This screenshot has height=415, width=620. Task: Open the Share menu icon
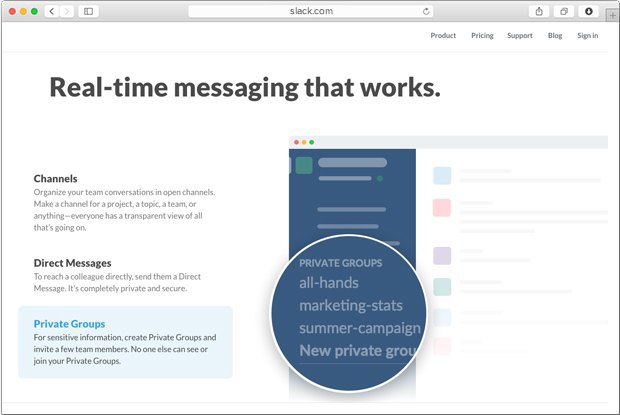539,11
